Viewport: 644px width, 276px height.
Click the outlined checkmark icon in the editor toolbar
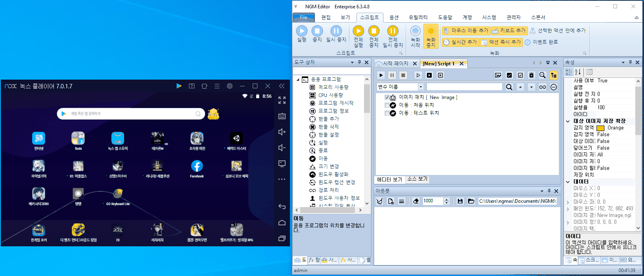(x=520, y=75)
